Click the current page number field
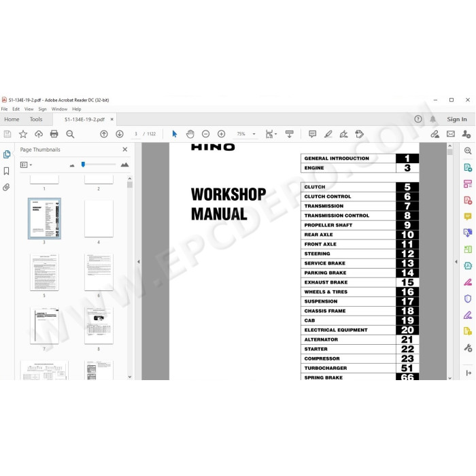Image resolution: width=476 pixels, height=476 pixels. click(x=136, y=134)
